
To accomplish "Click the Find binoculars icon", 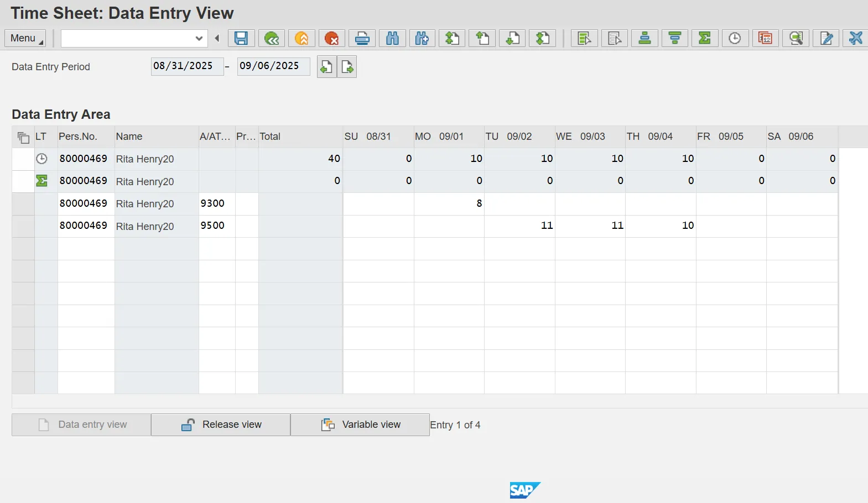I will [392, 38].
